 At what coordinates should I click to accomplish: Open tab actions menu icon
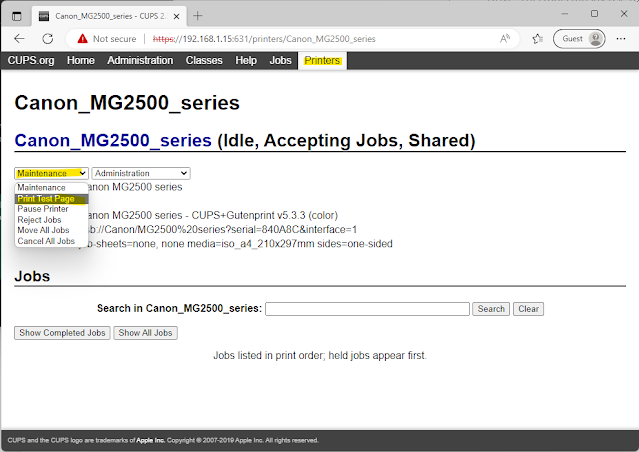tap(16, 16)
